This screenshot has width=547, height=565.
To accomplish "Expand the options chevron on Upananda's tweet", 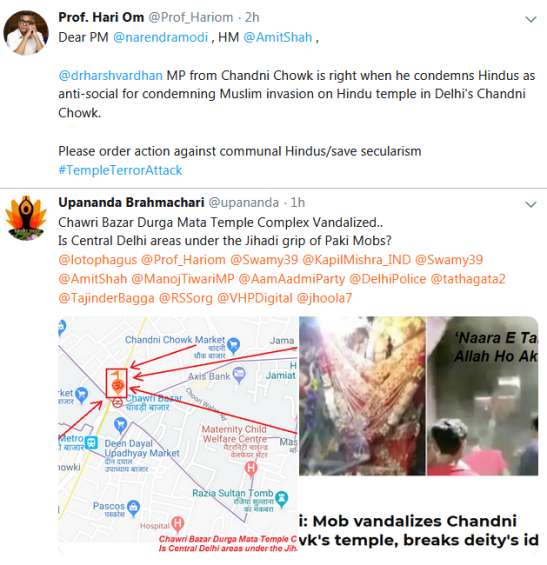I will click(531, 204).
